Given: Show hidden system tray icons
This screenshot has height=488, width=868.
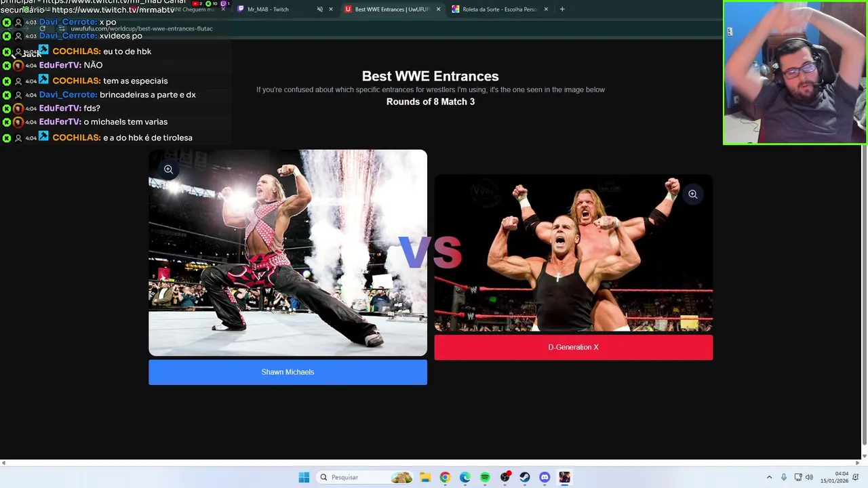Looking at the screenshot, I should click(x=769, y=477).
